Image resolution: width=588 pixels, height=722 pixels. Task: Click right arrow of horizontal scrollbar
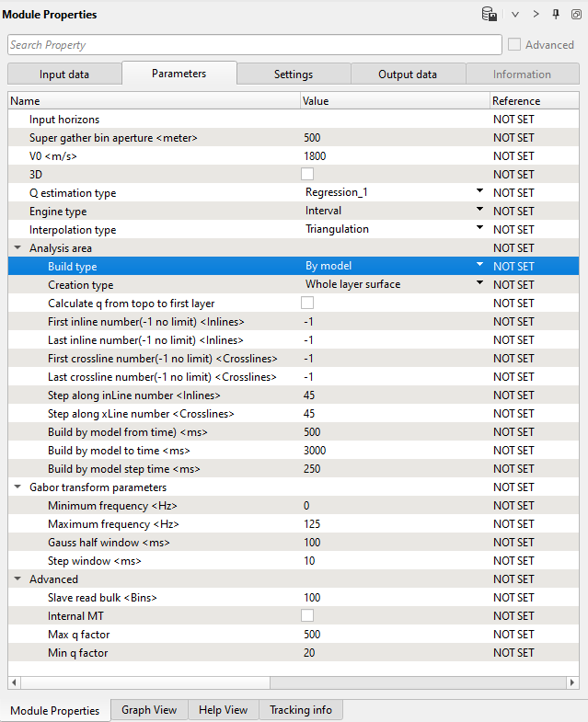(x=573, y=682)
